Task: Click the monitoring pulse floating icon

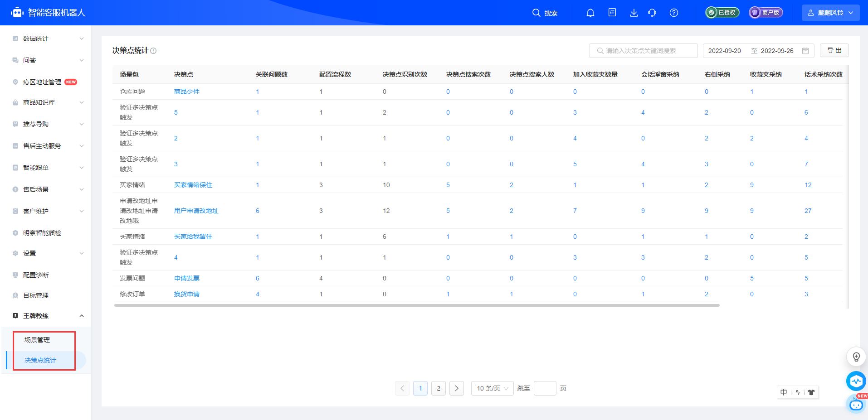Action: [x=856, y=381]
